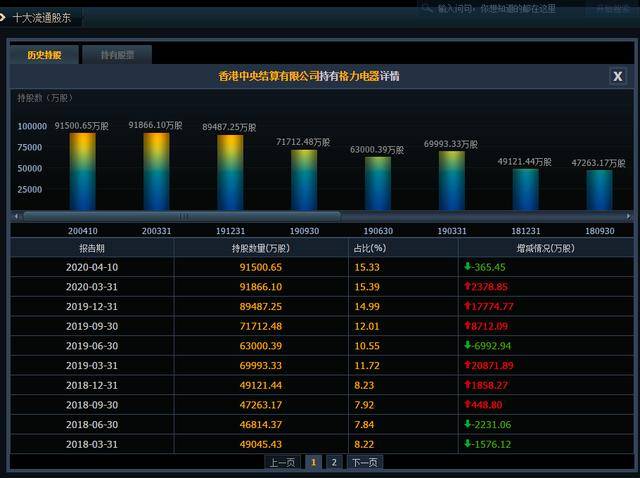Select page 2 in the pagination
Screen dimensions: 640x478
(334, 462)
